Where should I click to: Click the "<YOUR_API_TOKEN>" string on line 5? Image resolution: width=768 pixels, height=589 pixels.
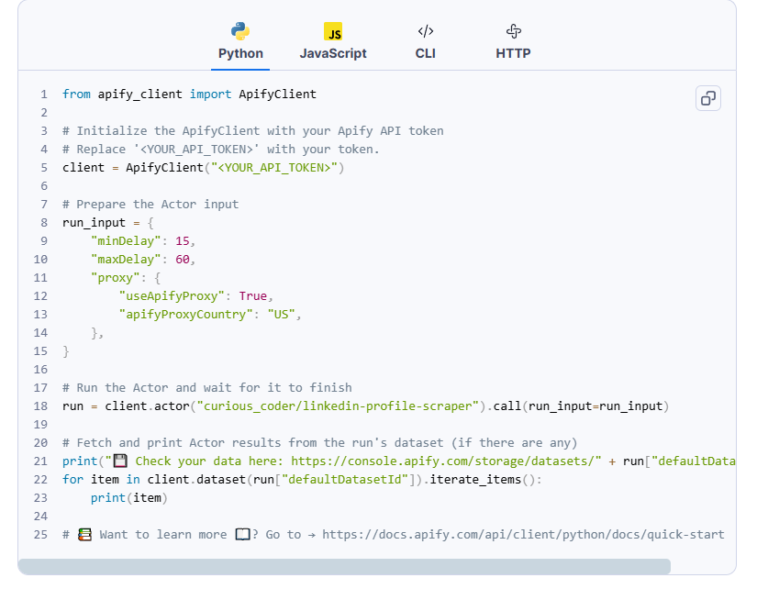click(270, 168)
